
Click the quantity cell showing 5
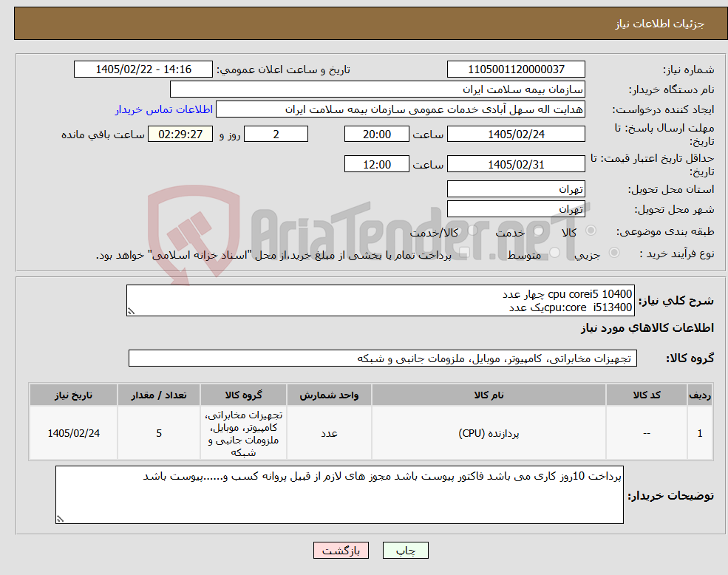159,433
